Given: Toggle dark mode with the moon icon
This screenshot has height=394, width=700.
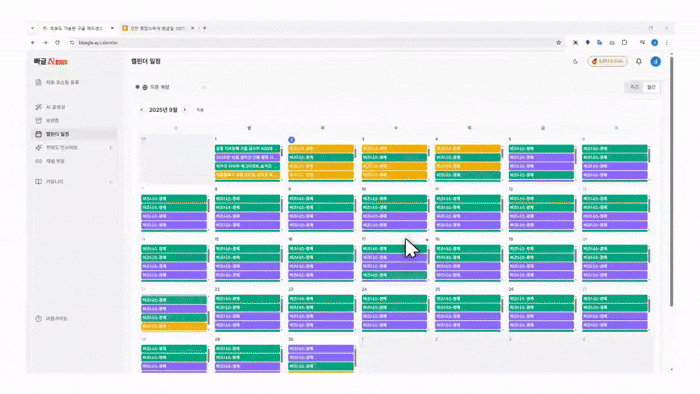Looking at the screenshot, I should pyautogui.click(x=575, y=62).
